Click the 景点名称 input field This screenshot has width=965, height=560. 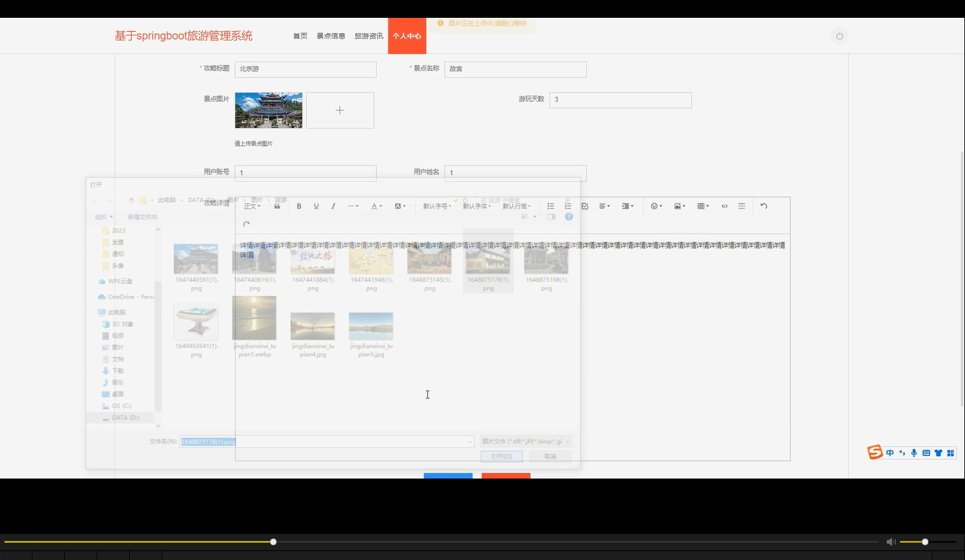pos(516,69)
